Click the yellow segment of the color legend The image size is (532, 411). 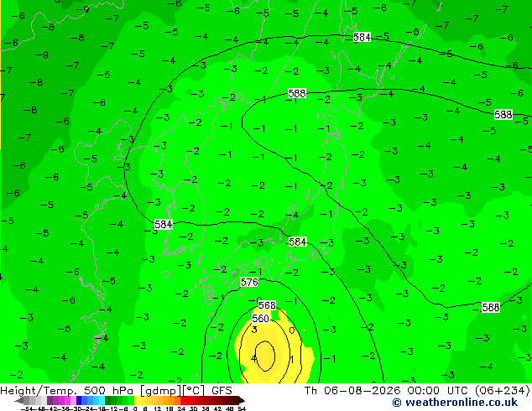(x=138, y=400)
